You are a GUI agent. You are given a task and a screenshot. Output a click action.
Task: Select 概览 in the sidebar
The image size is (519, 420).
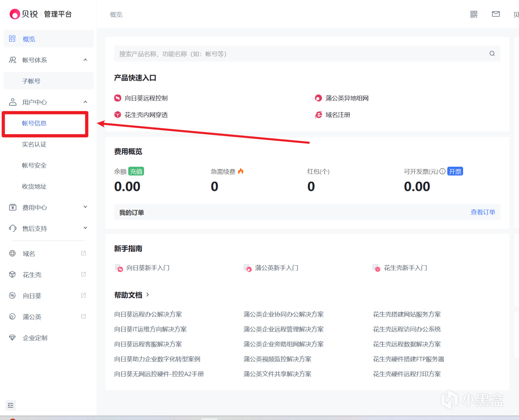coord(48,39)
